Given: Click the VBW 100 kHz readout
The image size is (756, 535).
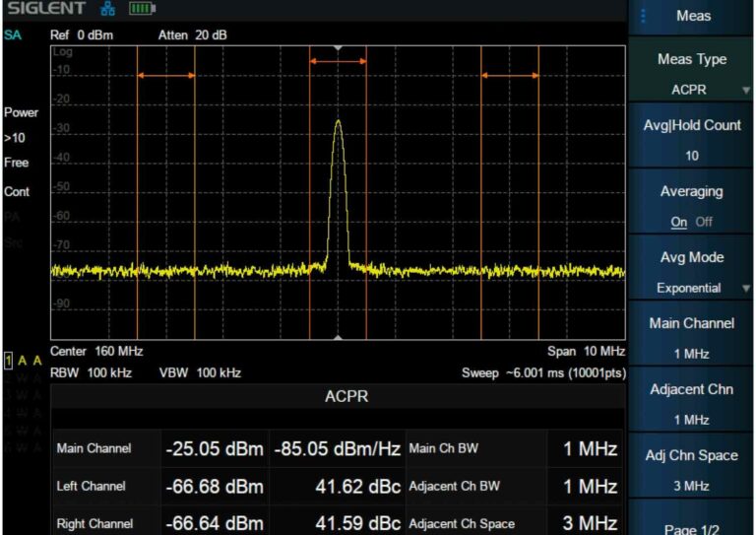Looking at the screenshot, I should (200, 372).
